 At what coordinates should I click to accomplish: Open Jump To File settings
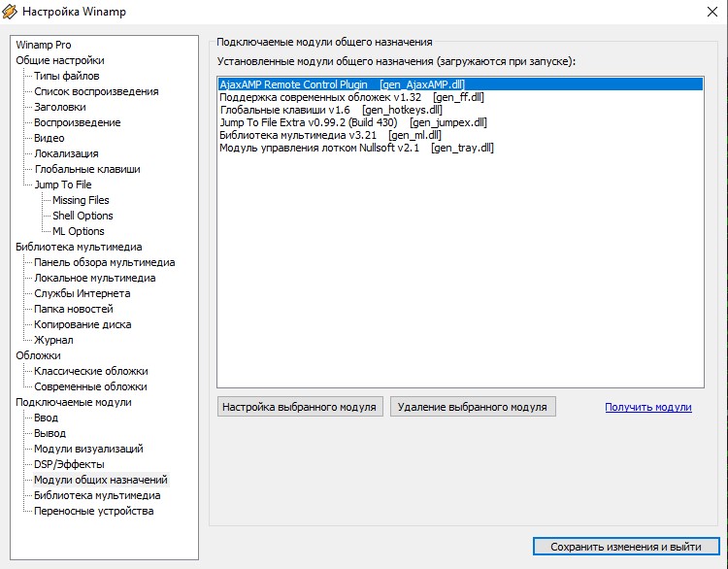pyautogui.click(x=63, y=184)
